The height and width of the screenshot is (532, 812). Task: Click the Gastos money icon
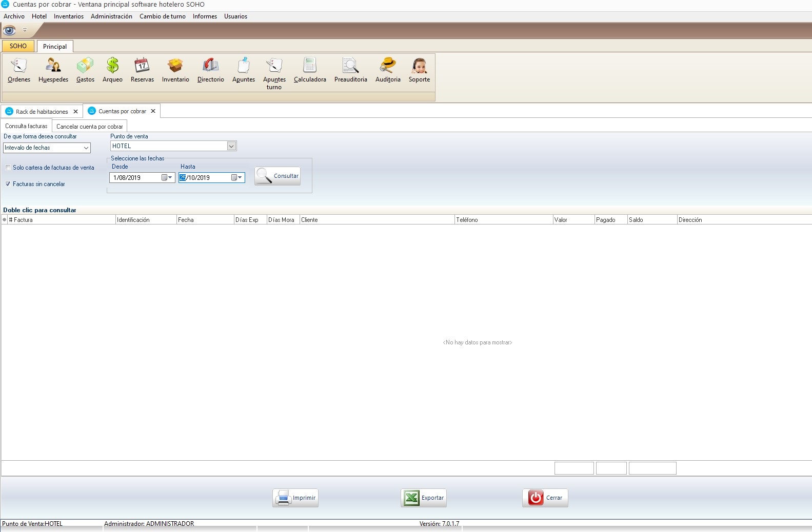pyautogui.click(x=85, y=70)
